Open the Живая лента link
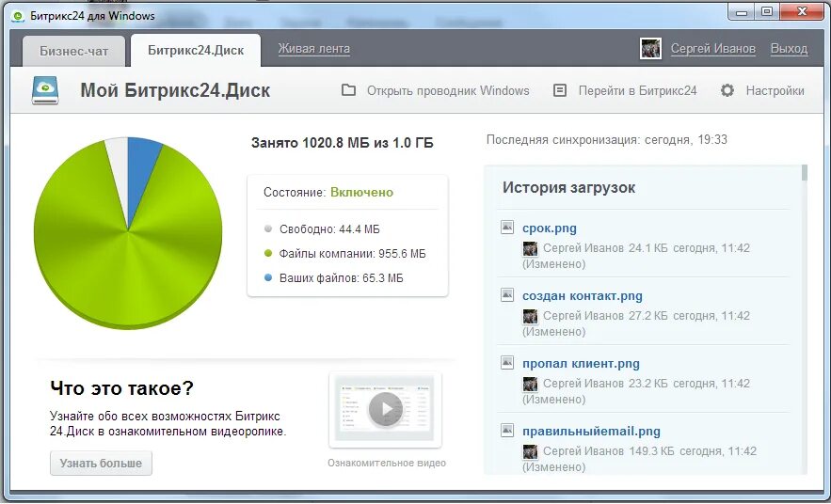Image resolution: width=831 pixels, height=504 pixels. (x=313, y=49)
